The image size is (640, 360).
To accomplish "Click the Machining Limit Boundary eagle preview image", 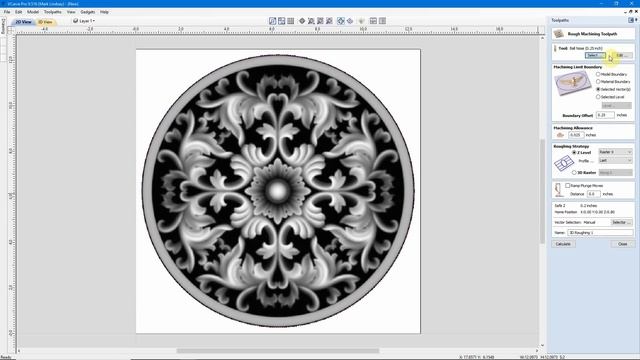I will click(572, 83).
